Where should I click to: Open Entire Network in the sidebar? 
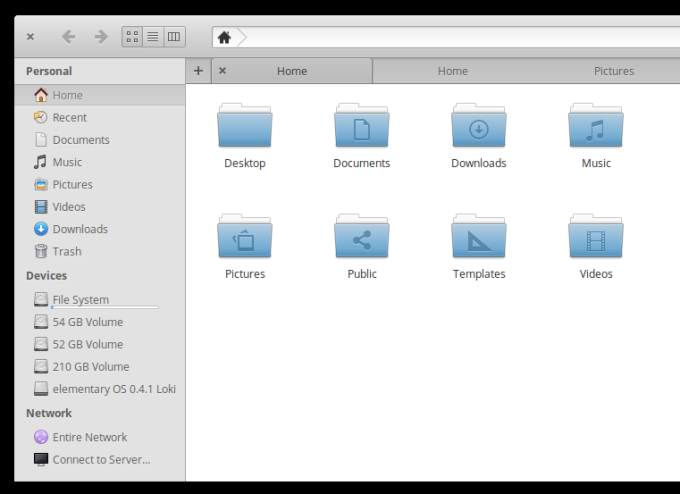(100, 437)
